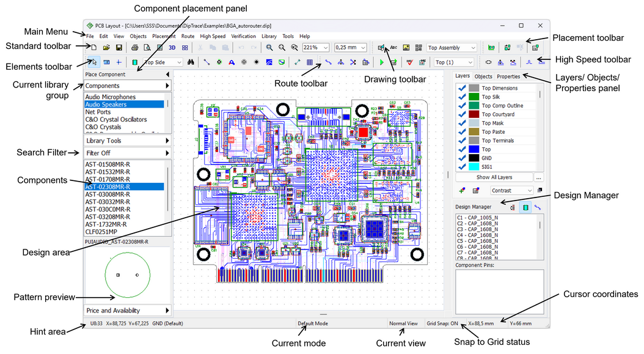Place a QR code barcode object
This screenshot has height=354, width=644.
pyautogui.click(x=419, y=48)
